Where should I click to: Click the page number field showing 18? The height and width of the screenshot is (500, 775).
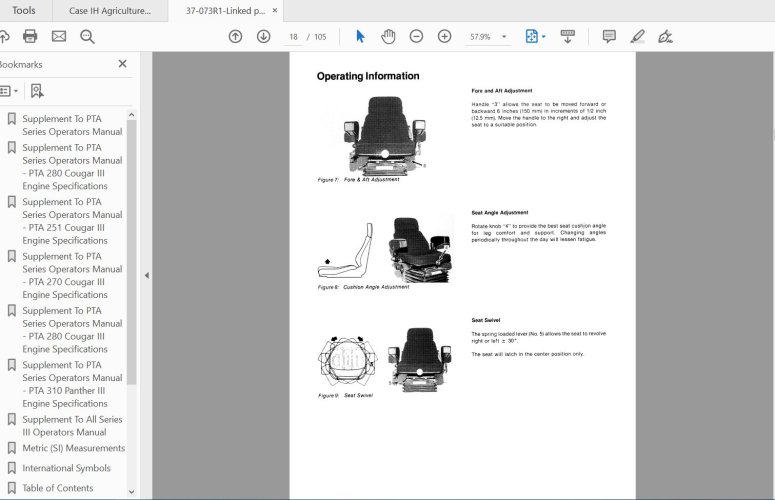293,37
